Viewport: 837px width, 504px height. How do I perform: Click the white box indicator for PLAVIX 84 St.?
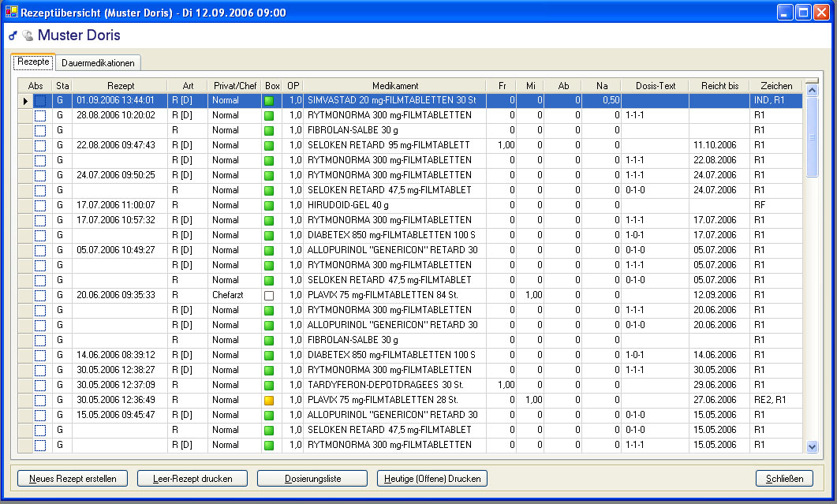click(271, 295)
